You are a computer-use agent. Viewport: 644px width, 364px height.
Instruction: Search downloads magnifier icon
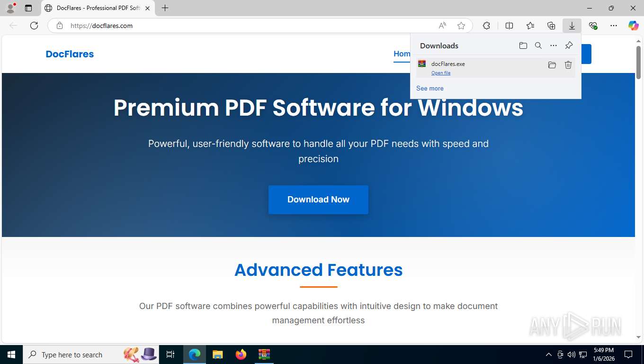(x=538, y=45)
